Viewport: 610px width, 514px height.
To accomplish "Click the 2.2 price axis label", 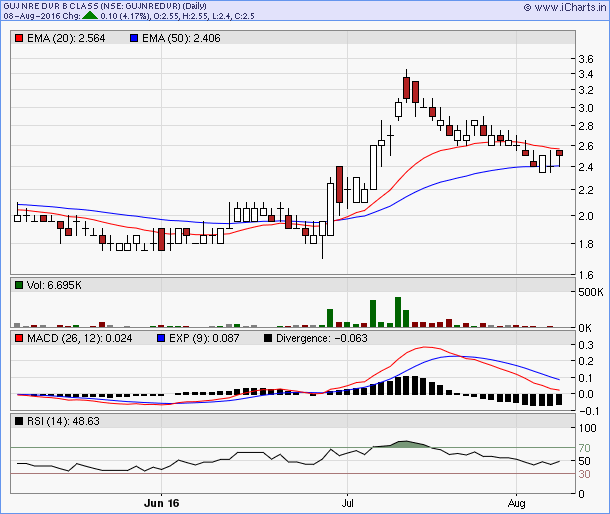I will coord(586,190).
